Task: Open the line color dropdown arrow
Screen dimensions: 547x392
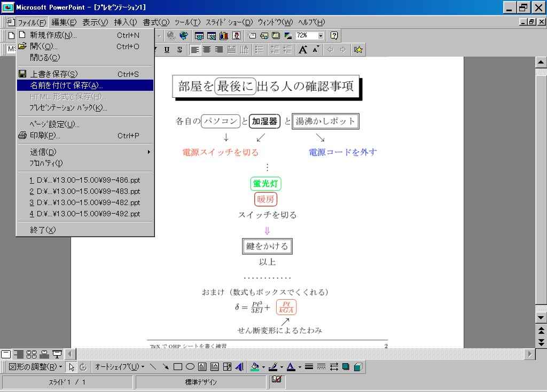Action: coord(281,367)
